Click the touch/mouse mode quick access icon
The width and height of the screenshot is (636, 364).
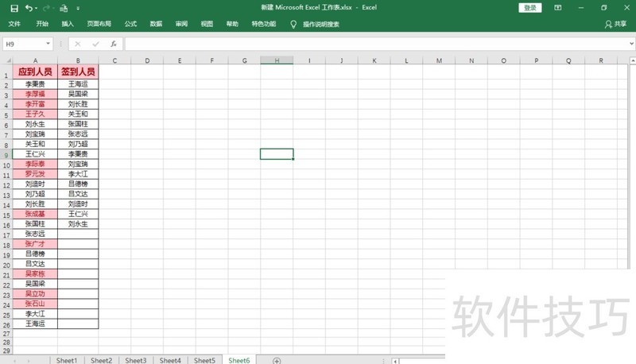pyautogui.click(x=64, y=8)
